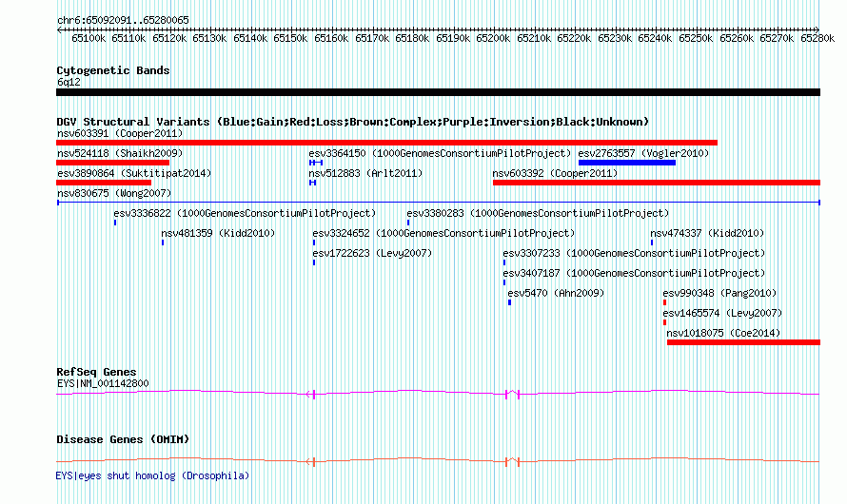This screenshot has width=847, height=504.
Task: Click the nsv474337 blue marker
Action: pos(652,242)
